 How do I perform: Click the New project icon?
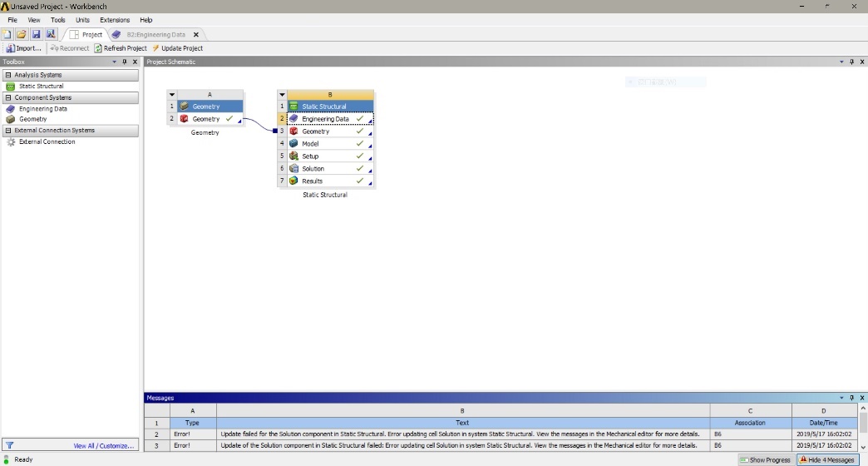coord(7,34)
